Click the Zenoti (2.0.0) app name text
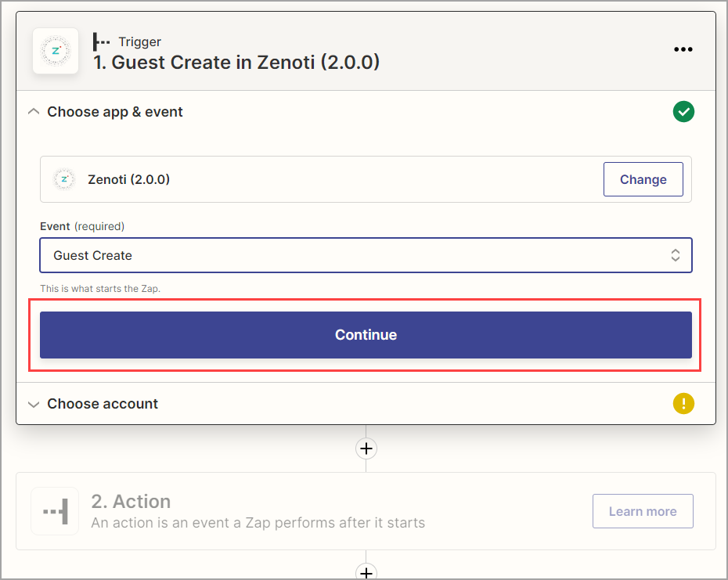This screenshot has width=728, height=580. click(x=128, y=179)
